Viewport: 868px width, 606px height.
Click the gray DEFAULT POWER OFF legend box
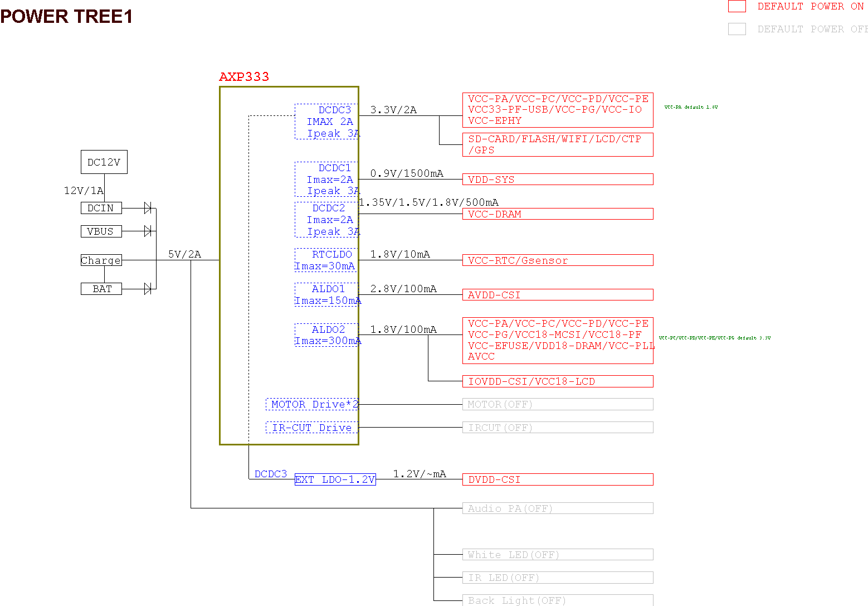[x=737, y=29]
